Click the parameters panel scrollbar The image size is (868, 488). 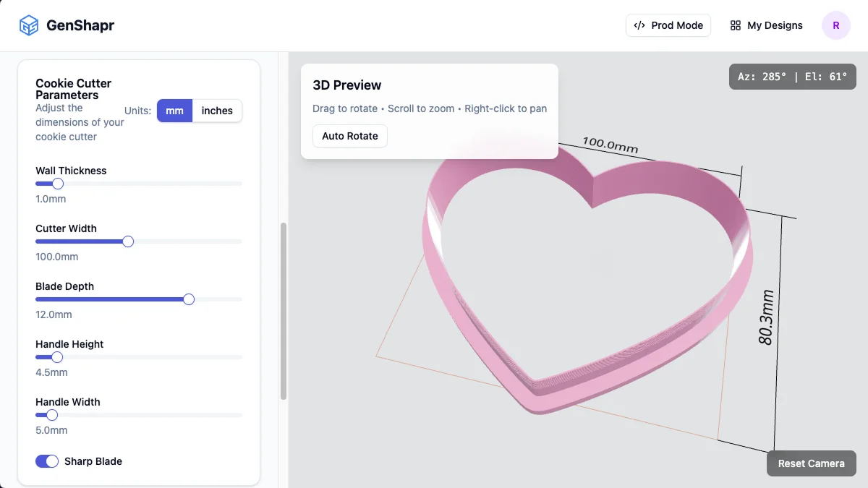pyautogui.click(x=284, y=311)
